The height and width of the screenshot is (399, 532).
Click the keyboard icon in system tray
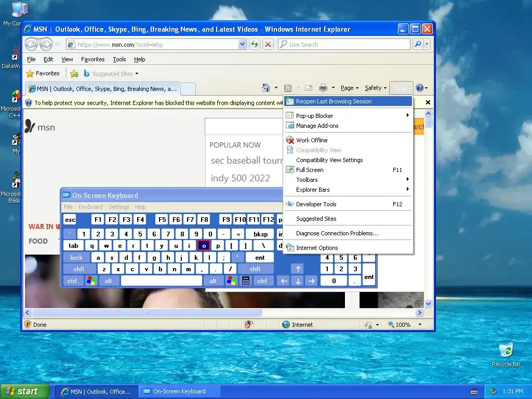[474, 392]
